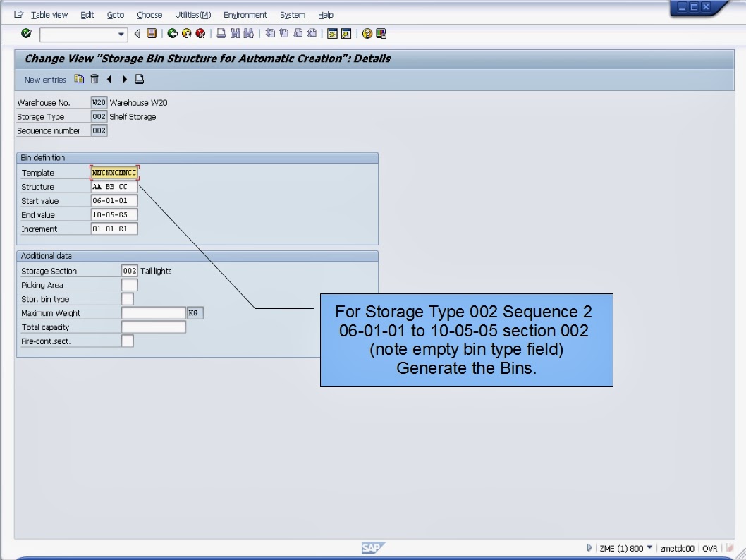This screenshot has height=560, width=746.
Task: Save the current entry
Action: [x=151, y=33]
